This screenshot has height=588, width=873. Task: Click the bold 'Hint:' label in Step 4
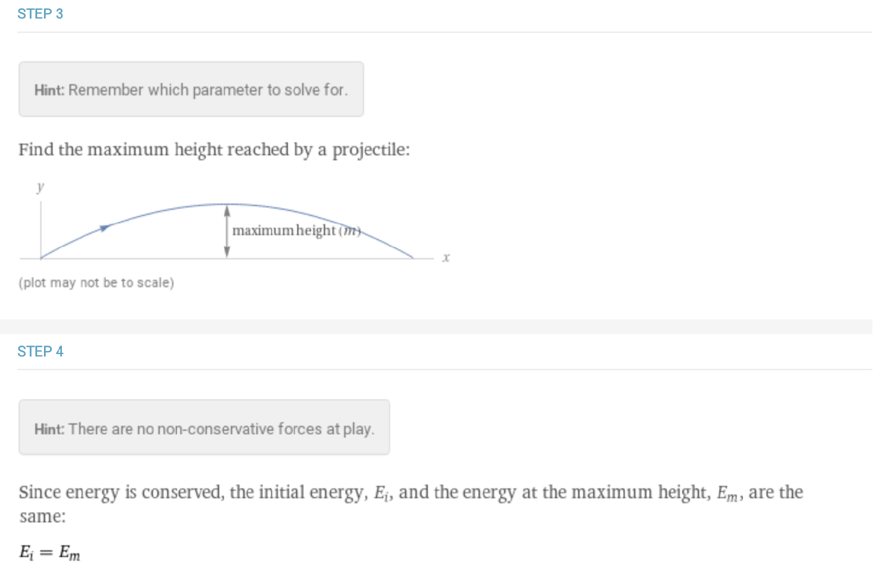49,429
